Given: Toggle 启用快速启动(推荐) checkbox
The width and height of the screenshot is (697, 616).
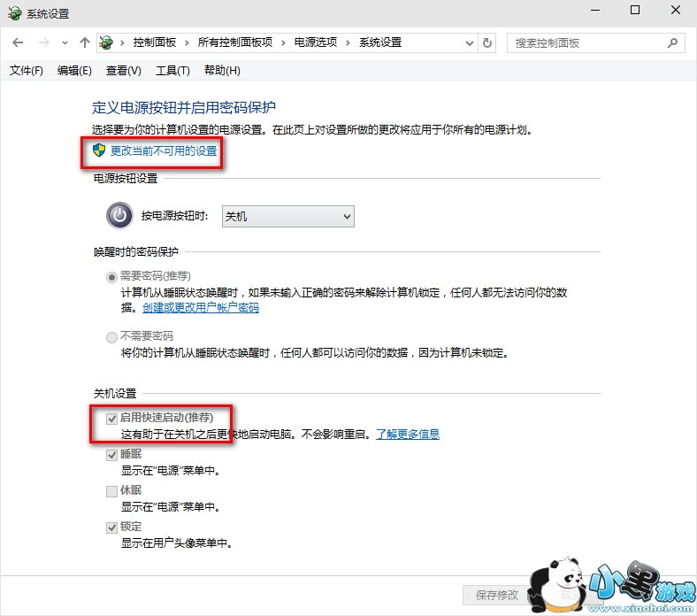Looking at the screenshot, I should [x=111, y=419].
